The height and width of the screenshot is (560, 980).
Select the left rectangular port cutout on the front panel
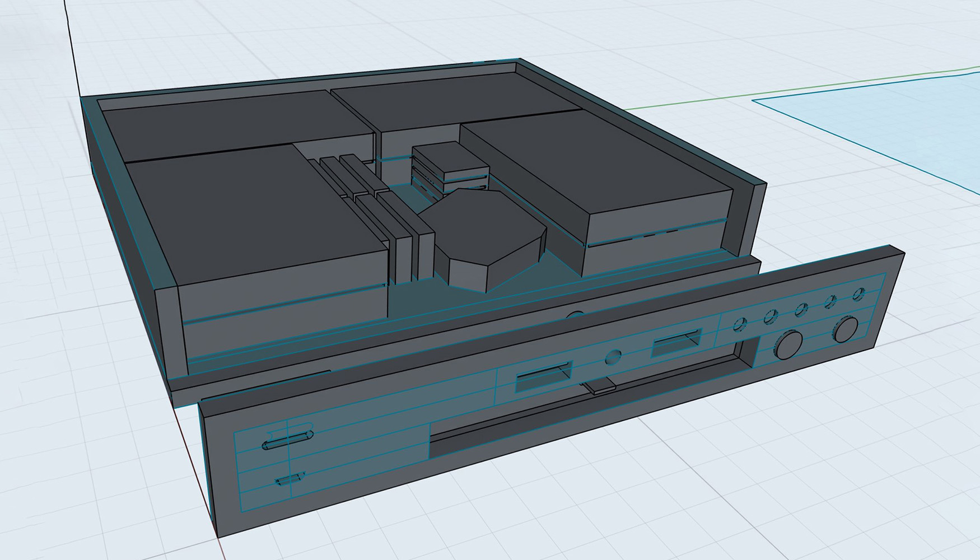[544, 376]
